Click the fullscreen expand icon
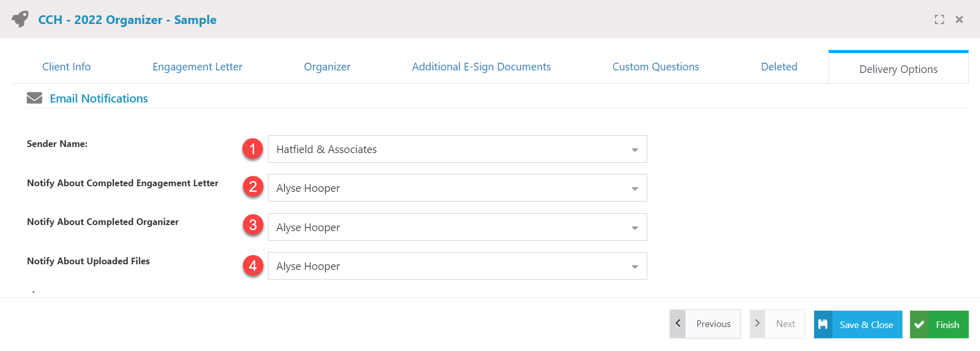The width and height of the screenshot is (980, 351). click(x=939, y=19)
